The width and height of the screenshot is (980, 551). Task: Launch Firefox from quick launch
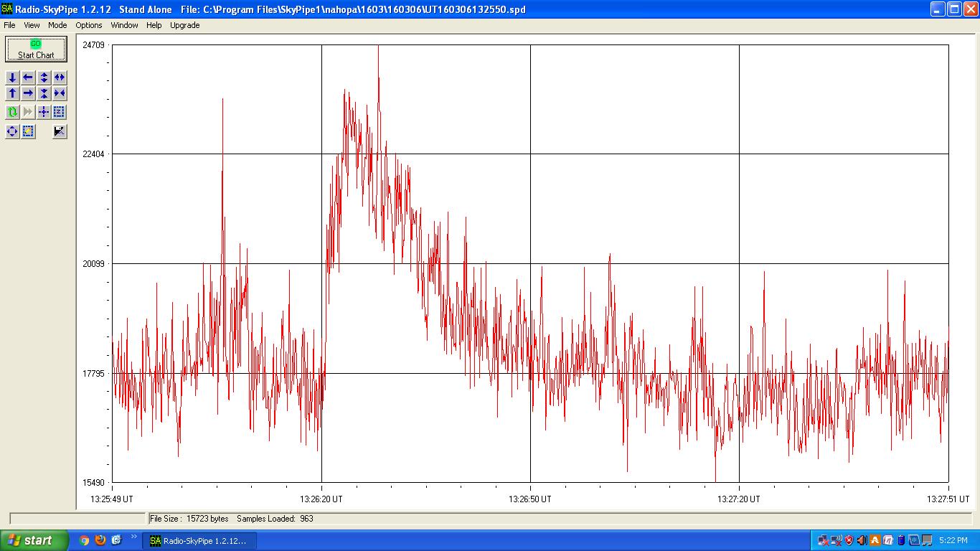pos(100,540)
